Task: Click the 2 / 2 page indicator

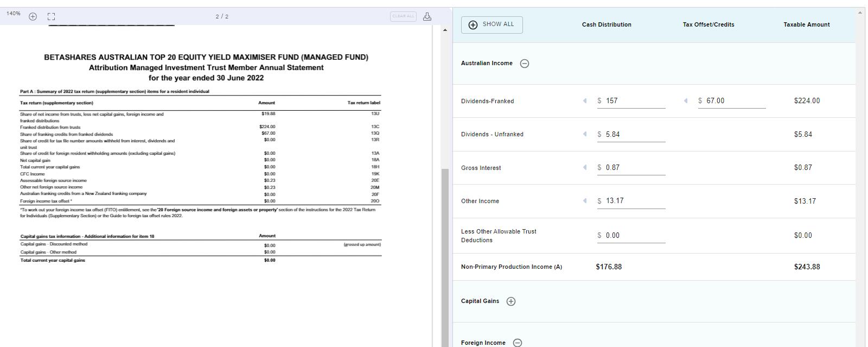Action: [x=222, y=17]
